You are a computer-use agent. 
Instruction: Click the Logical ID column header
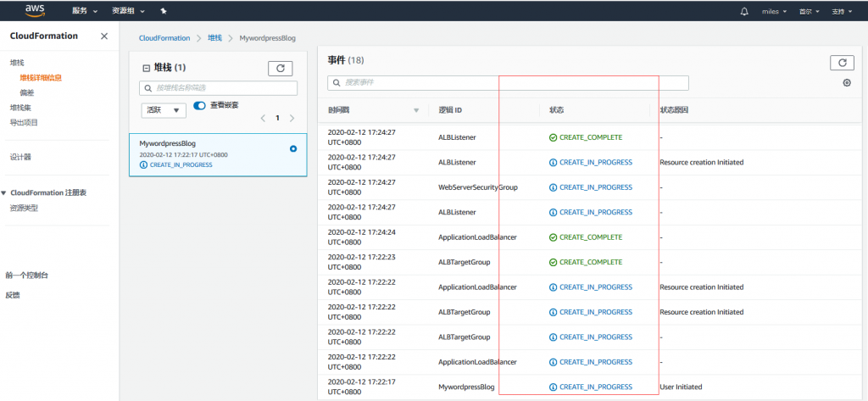coord(450,110)
